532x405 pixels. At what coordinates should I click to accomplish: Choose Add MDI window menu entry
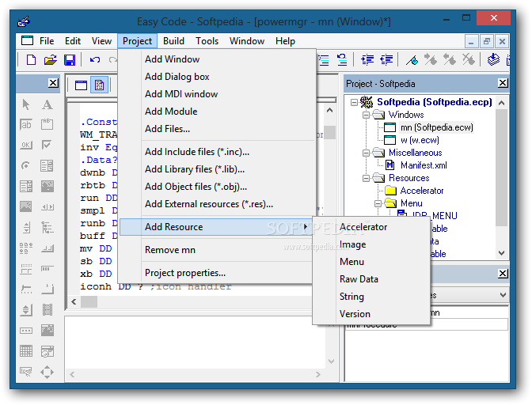218,94
